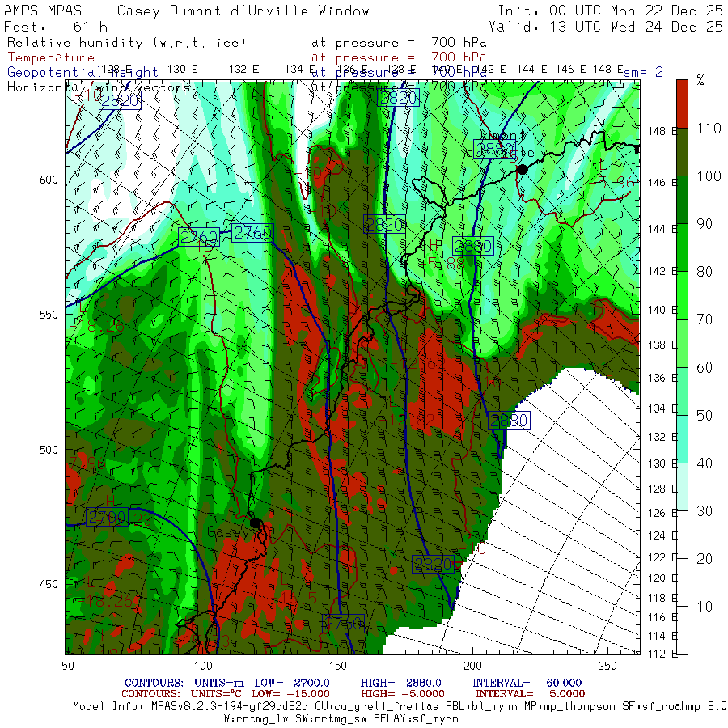728x728 pixels.
Task: Click the 'Relative humidity (w.r.t. ice)' label
Action: coord(127,43)
